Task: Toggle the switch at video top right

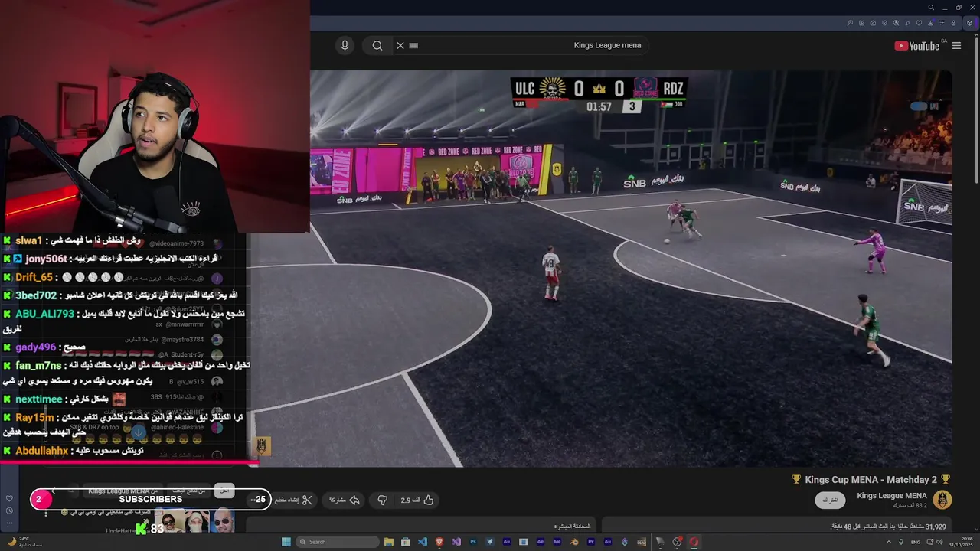Action: (x=920, y=106)
